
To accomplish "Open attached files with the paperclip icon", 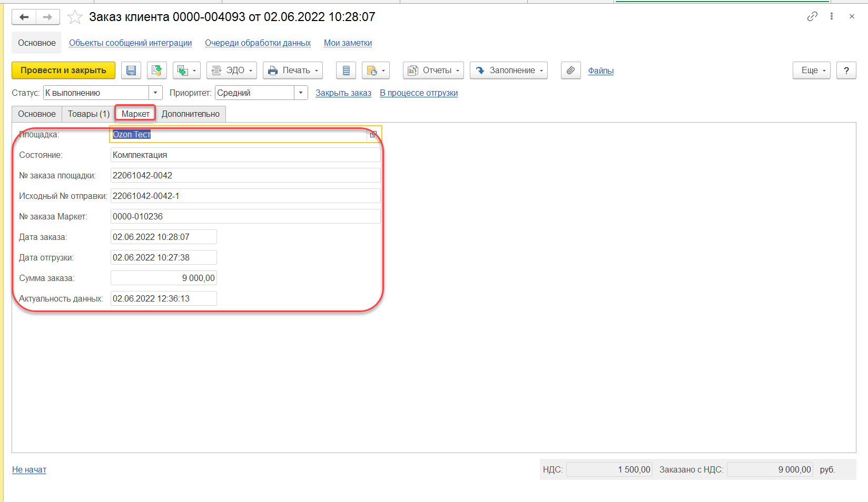I will tap(571, 71).
